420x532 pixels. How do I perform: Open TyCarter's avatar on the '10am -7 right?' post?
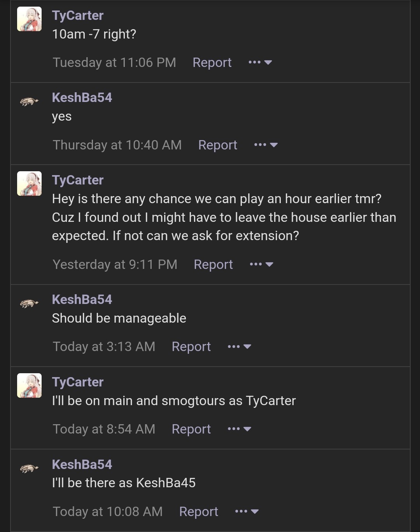coord(29,19)
